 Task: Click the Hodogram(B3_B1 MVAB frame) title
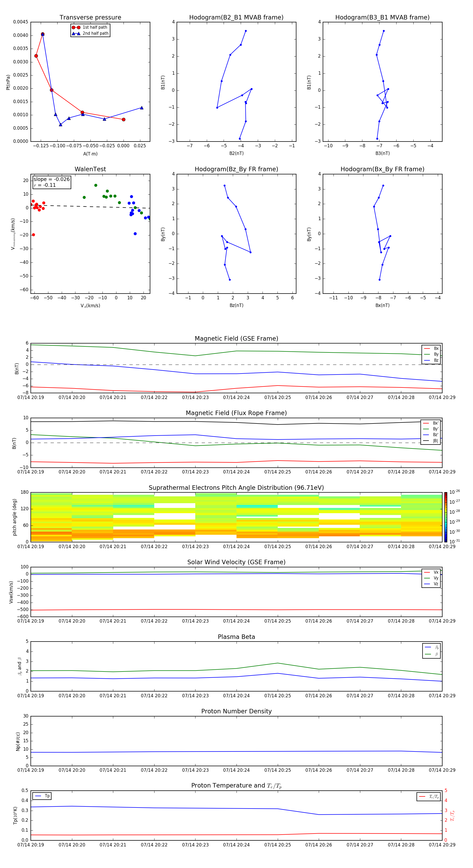tap(382, 18)
